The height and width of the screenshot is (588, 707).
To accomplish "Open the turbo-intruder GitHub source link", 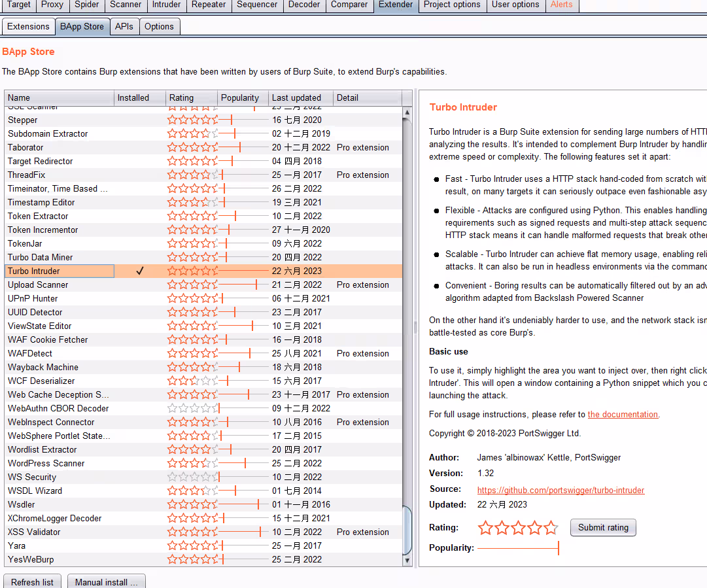I will coord(560,490).
